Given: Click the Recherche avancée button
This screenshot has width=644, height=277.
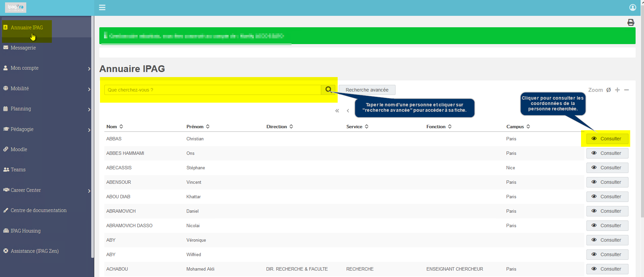Looking at the screenshot, I should 367,90.
